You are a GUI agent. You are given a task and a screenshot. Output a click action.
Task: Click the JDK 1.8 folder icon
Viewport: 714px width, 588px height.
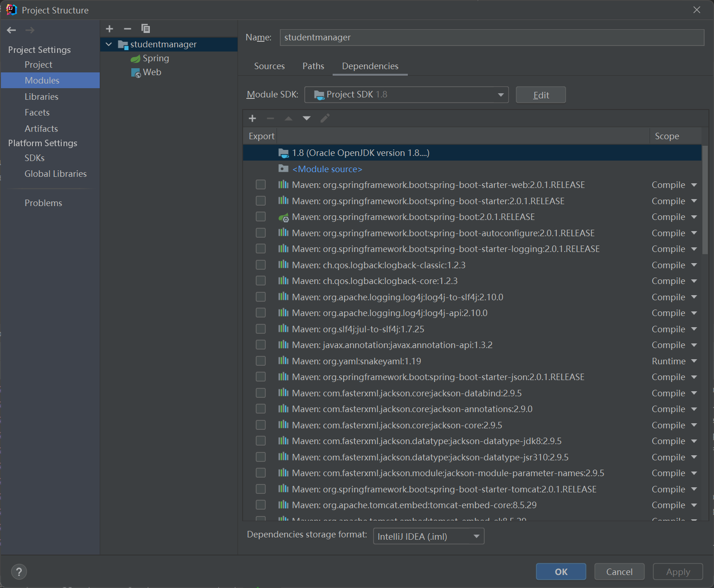pos(283,153)
